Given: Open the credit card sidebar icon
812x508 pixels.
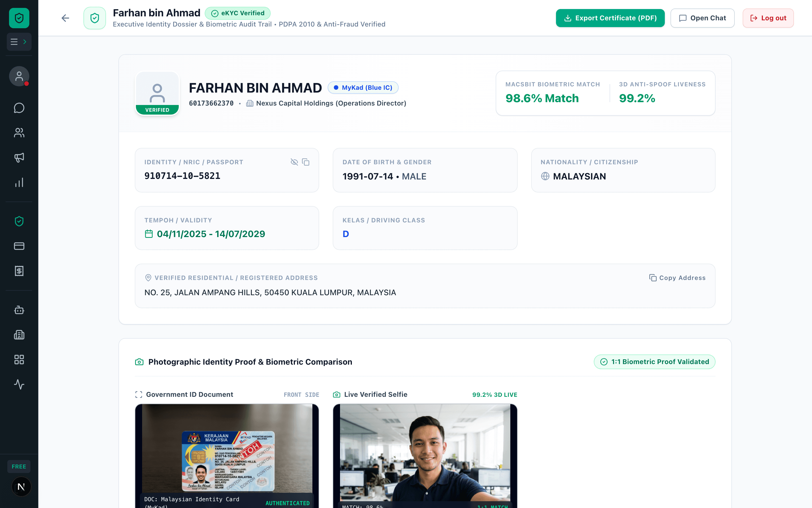Looking at the screenshot, I should point(19,246).
